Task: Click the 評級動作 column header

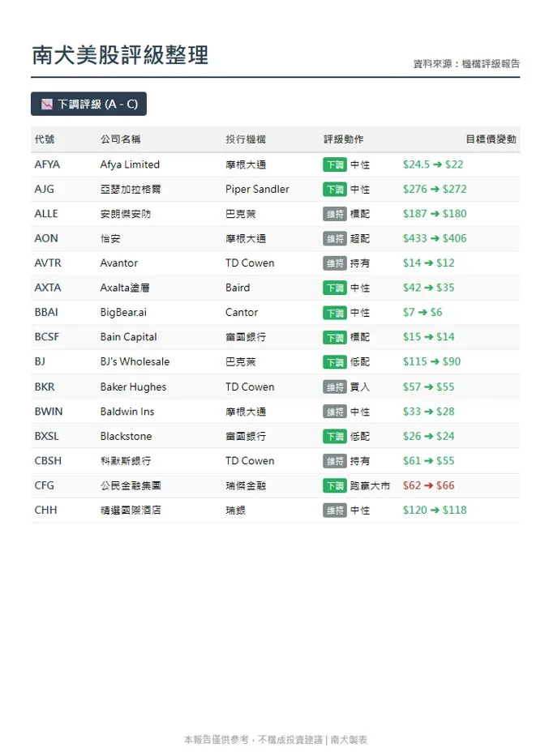Action: [344, 139]
